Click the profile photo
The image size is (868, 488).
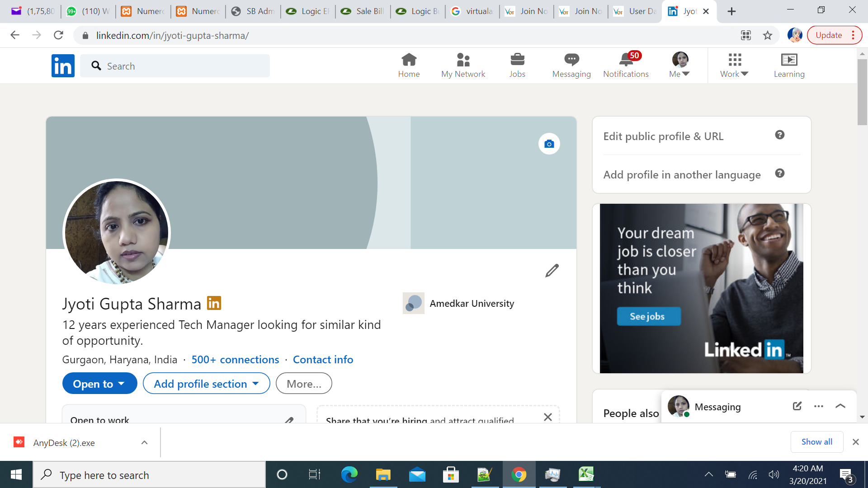click(117, 233)
